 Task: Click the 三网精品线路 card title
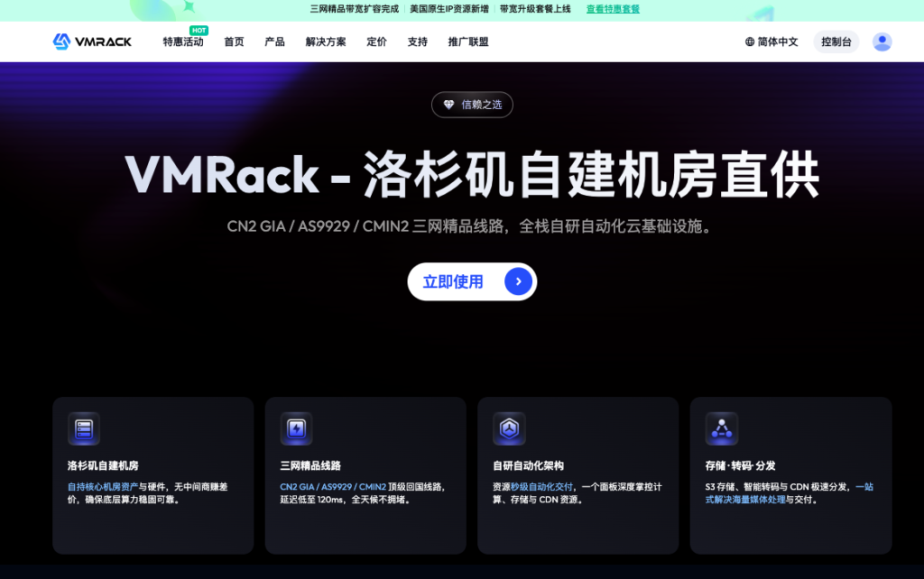click(x=310, y=465)
